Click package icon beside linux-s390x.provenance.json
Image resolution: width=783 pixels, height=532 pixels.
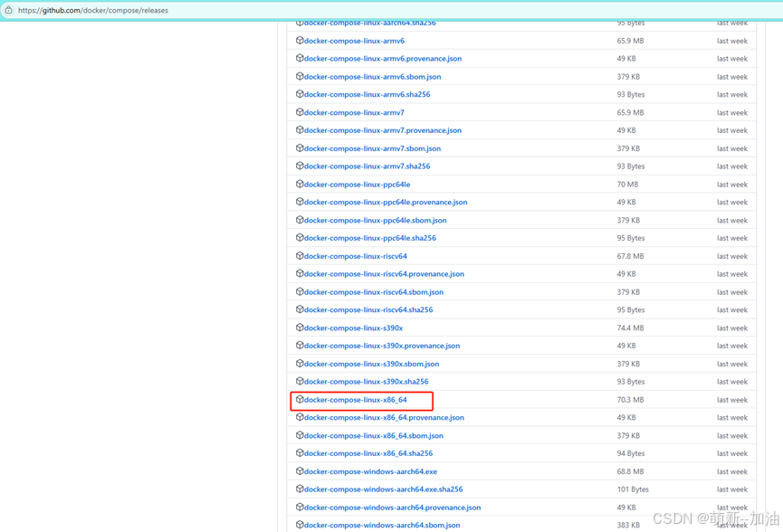click(x=300, y=346)
